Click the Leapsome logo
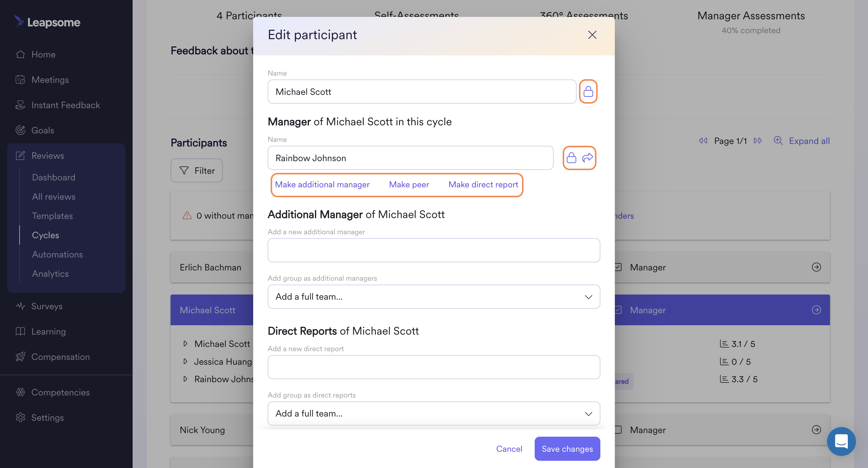The height and width of the screenshot is (468, 868). coord(47,22)
